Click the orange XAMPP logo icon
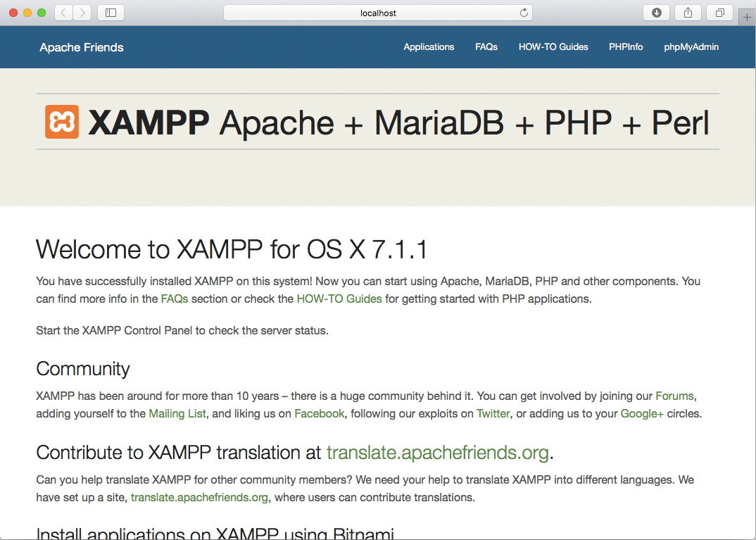 [62, 122]
